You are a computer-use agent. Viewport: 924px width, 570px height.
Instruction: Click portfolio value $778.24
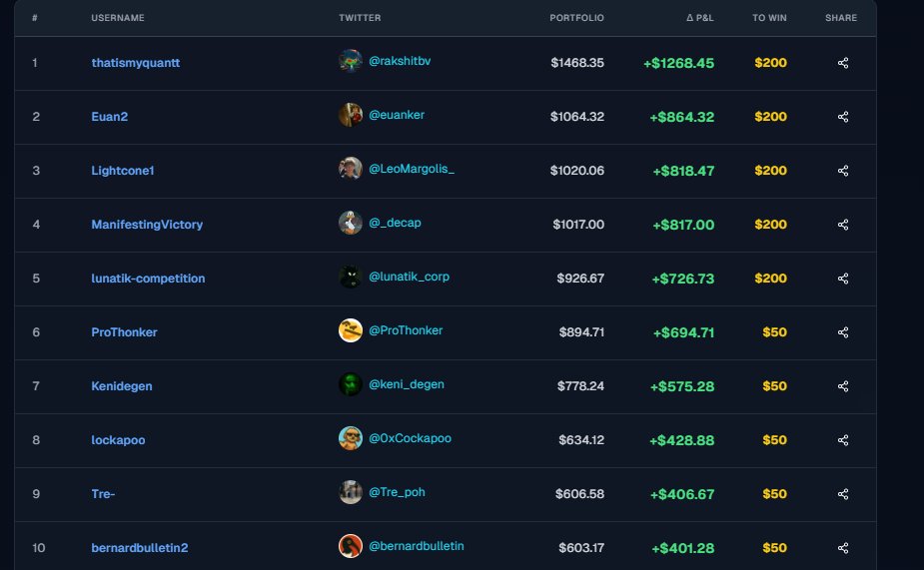click(581, 386)
